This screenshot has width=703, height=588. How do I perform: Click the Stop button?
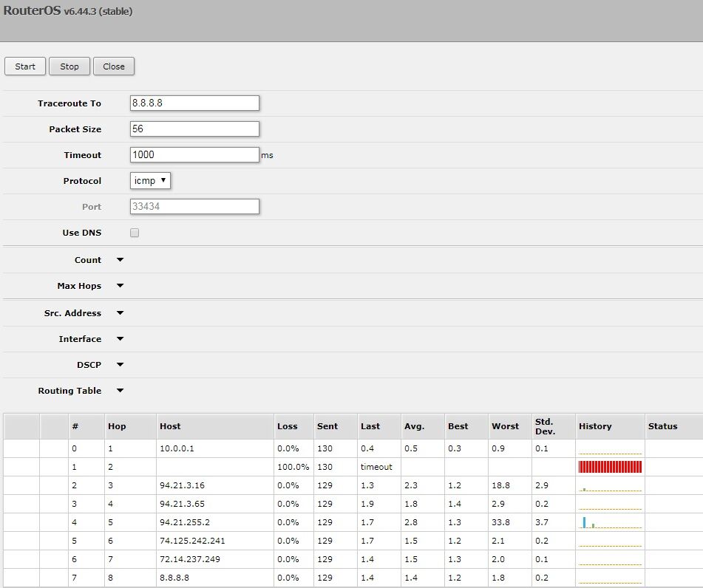(x=69, y=66)
